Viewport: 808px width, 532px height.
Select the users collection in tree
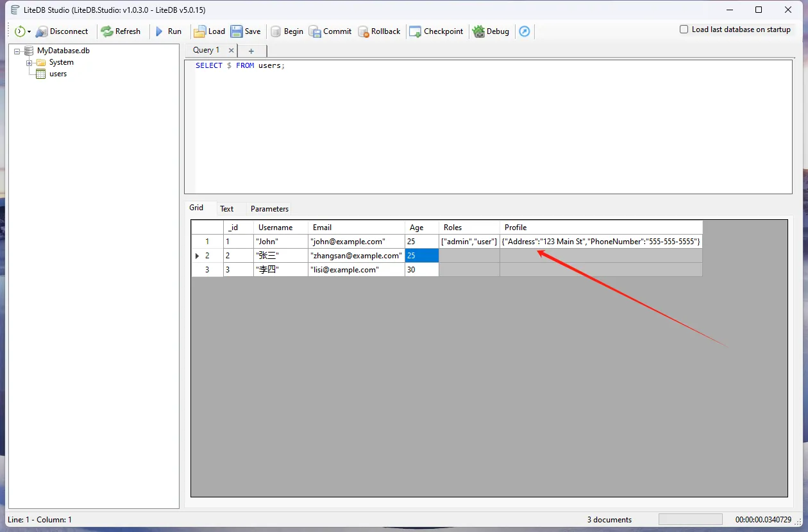(58, 74)
